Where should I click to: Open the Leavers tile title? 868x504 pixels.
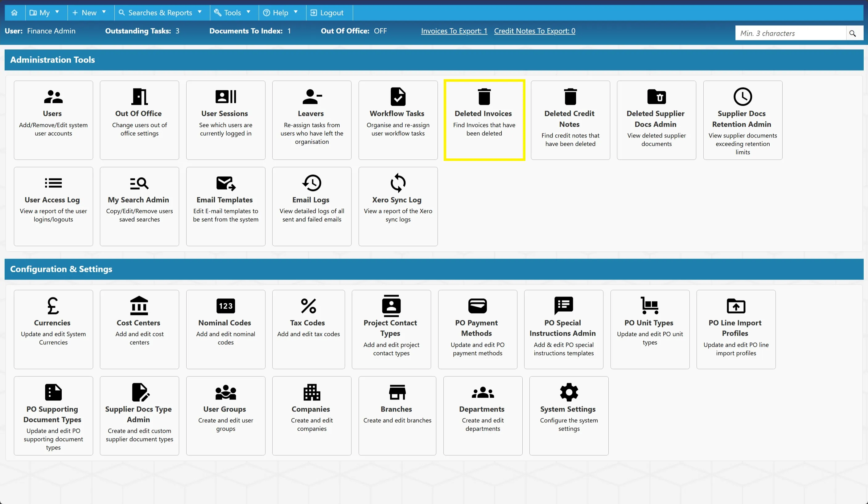(311, 114)
